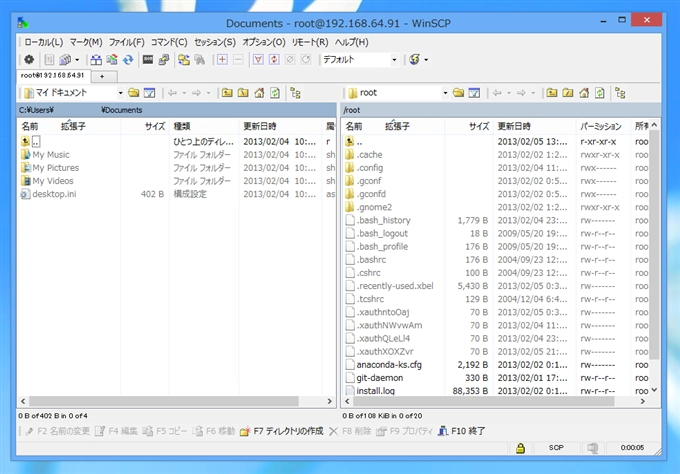
Task: Open the ヘルプ(H) menu
Action: (x=351, y=42)
